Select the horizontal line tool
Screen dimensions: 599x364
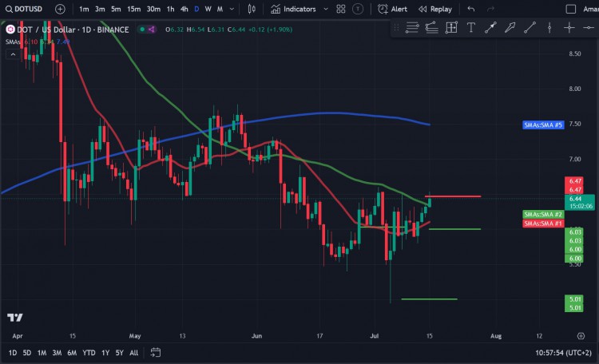click(589, 27)
